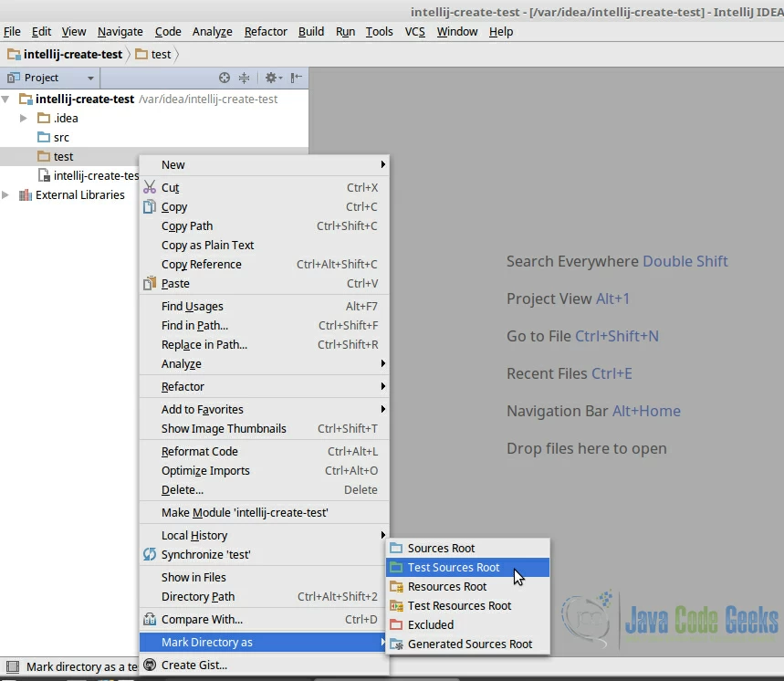Open the New submenu
Viewport: 784px width, 681px height.
tap(264, 164)
